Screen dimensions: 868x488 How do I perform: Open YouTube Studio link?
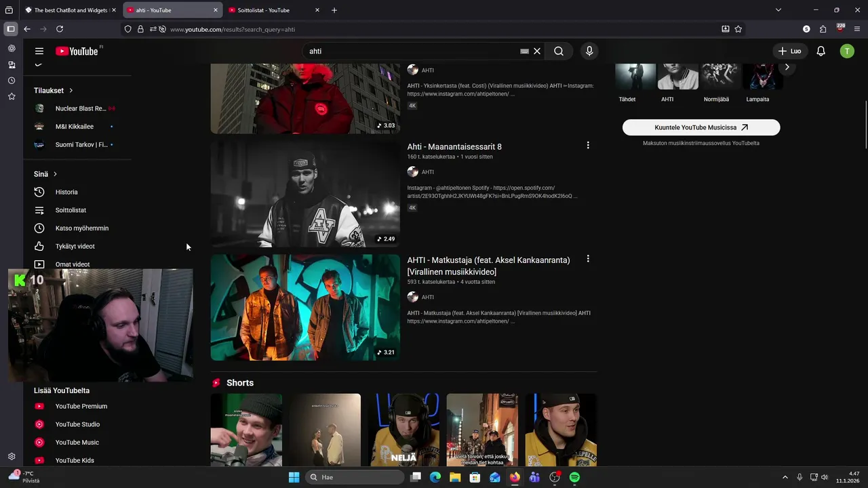pos(77,424)
